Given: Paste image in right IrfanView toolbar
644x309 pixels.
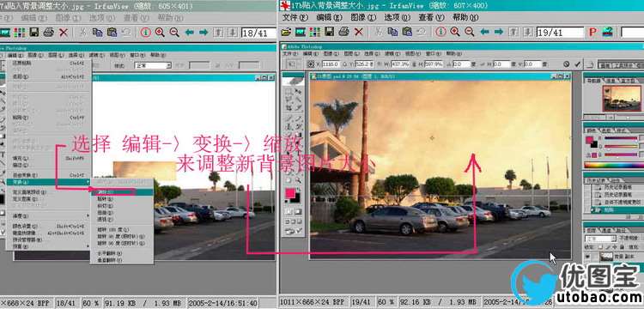Looking at the screenshot, I should (407, 32).
